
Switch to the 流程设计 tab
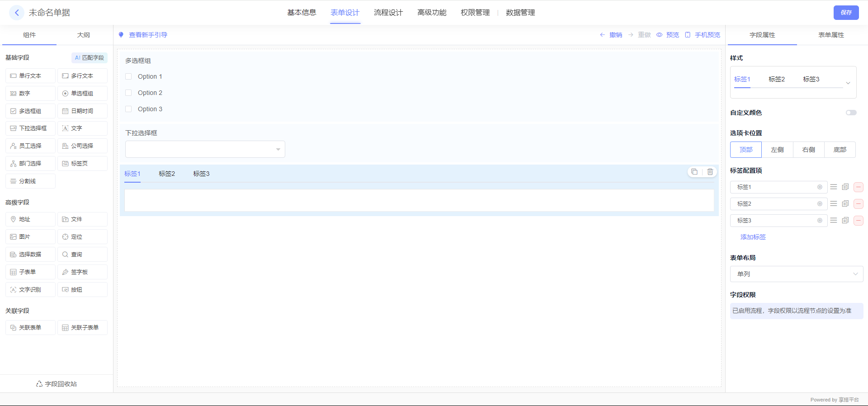click(388, 13)
